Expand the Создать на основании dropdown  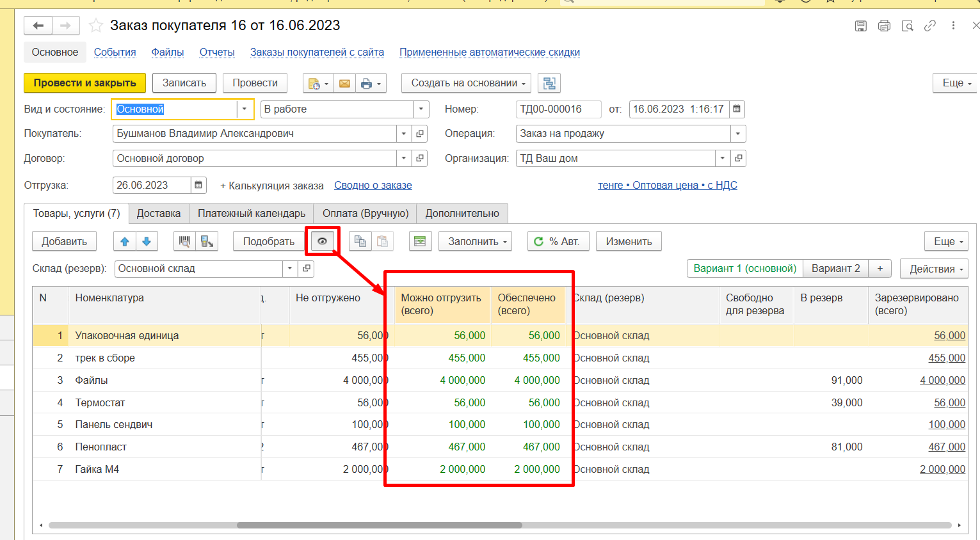468,83
